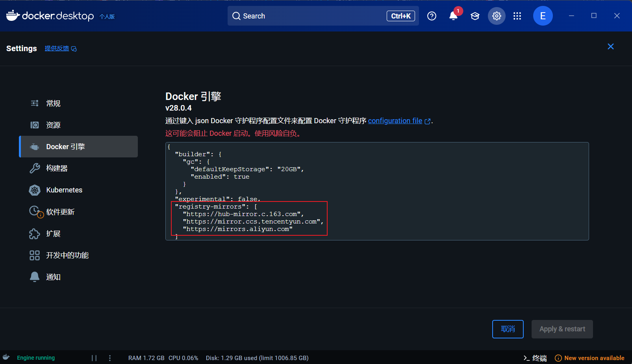Image resolution: width=632 pixels, height=364 pixels.
Task: Open user account avatar E
Action: [x=543, y=16]
